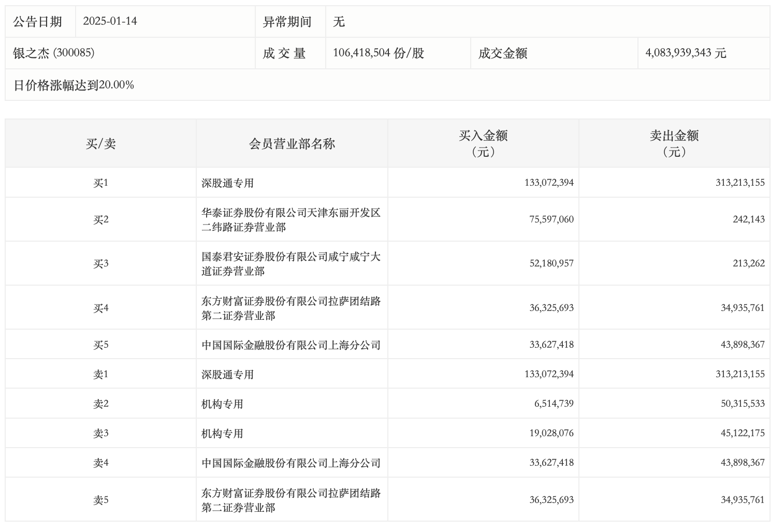
Task: Click the 日价格涨幅达到20.00% reason row
Action: pos(74,85)
